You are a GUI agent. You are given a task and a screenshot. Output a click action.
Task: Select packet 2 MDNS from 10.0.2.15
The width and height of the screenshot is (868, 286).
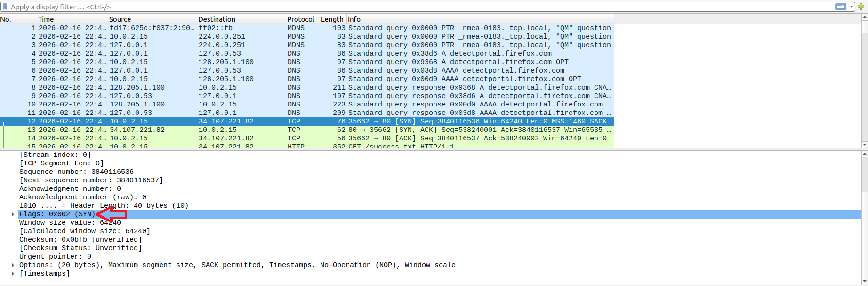click(x=307, y=37)
